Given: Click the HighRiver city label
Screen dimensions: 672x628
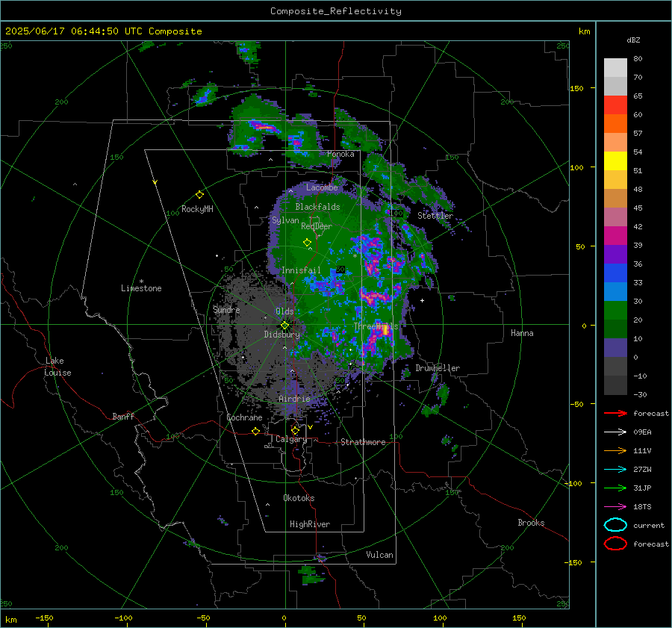Looking at the screenshot, I should tap(309, 524).
